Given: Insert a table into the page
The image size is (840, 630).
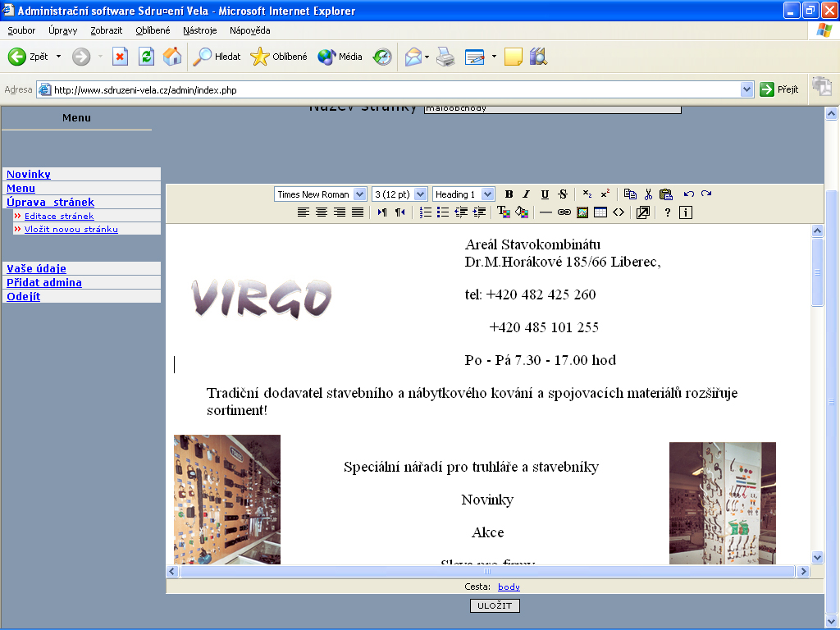Looking at the screenshot, I should pyautogui.click(x=600, y=212).
